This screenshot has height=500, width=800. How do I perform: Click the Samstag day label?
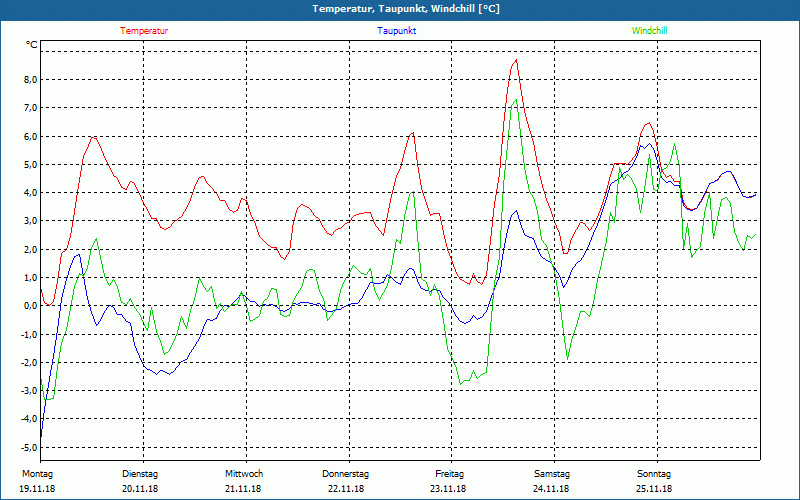click(x=552, y=474)
